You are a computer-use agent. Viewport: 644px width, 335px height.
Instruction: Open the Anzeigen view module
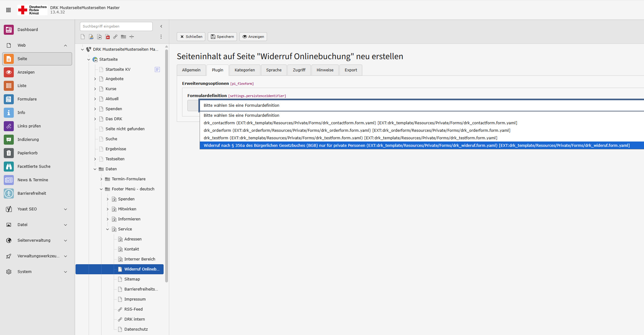pos(37,72)
